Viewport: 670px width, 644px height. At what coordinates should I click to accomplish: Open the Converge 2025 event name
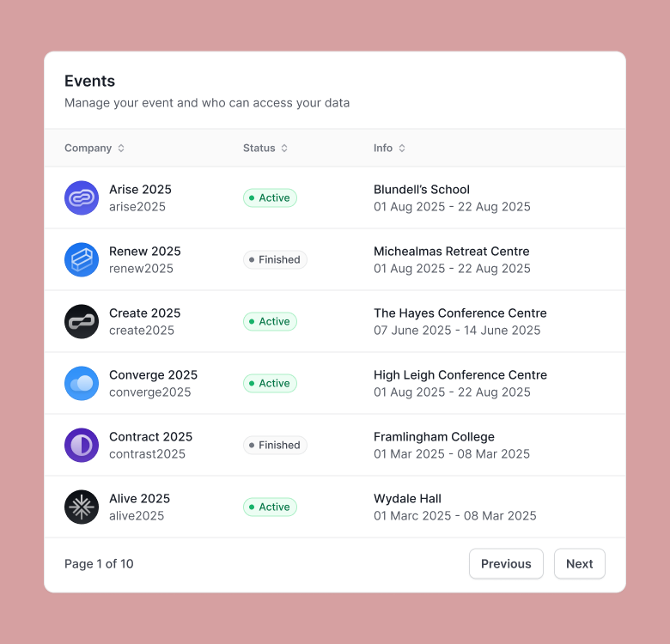point(154,375)
